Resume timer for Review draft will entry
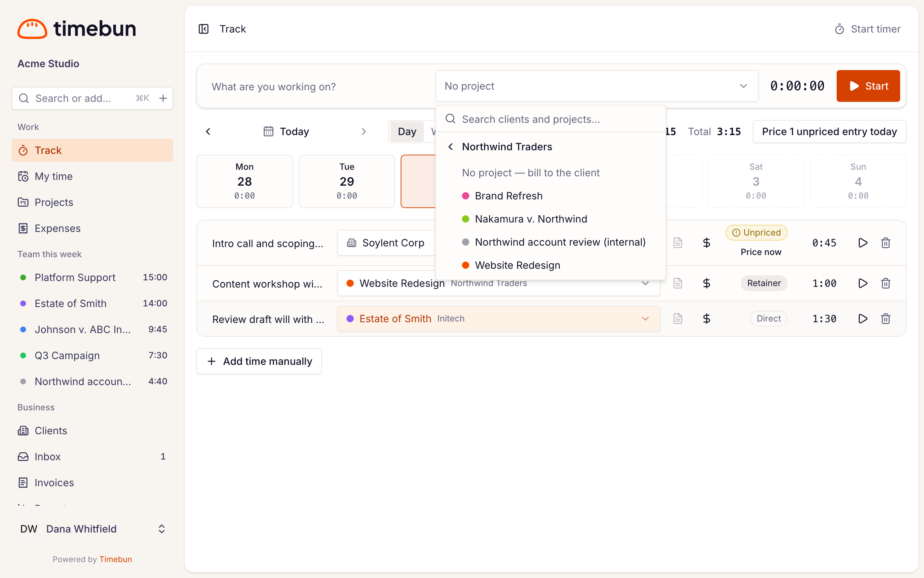The height and width of the screenshot is (578, 924). [863, 318]
